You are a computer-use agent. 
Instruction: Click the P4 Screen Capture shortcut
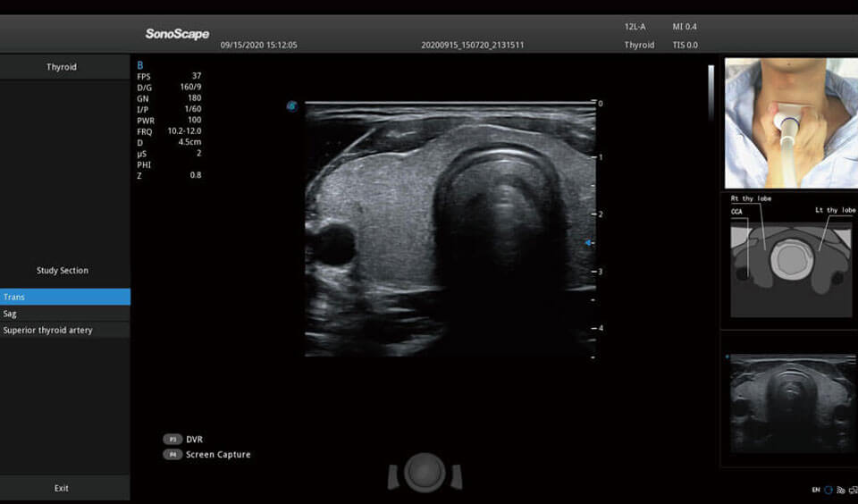(x=207, y=455)
